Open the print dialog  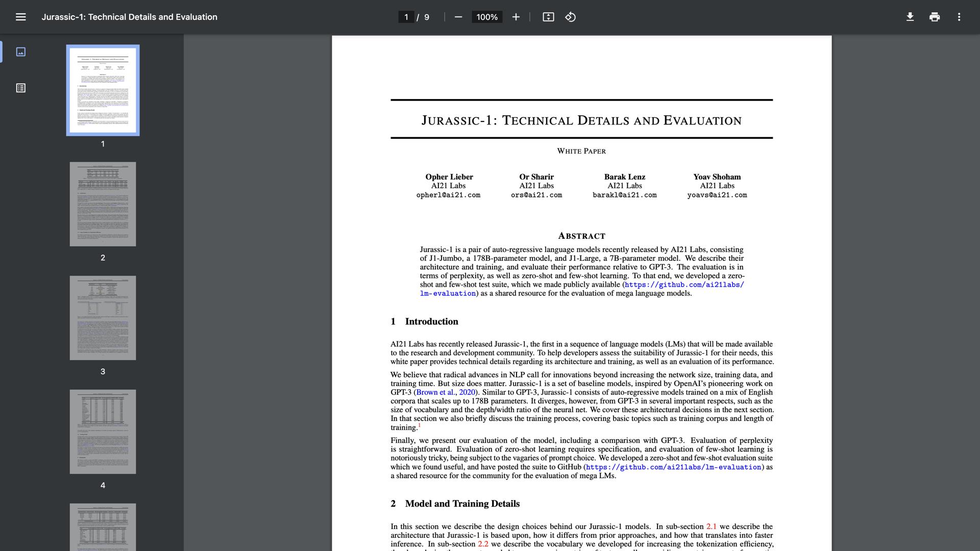935,17
